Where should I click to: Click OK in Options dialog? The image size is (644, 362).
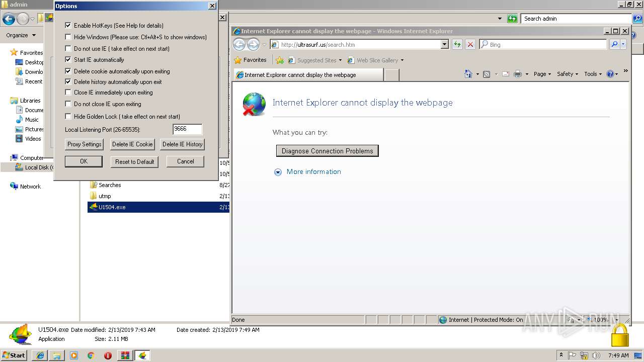click(84, 161)
